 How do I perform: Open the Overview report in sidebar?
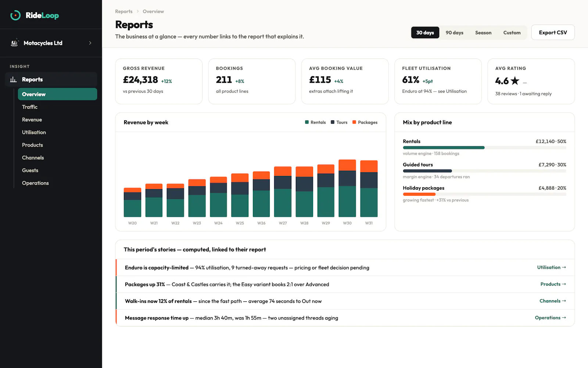click(x=58, y=94)
